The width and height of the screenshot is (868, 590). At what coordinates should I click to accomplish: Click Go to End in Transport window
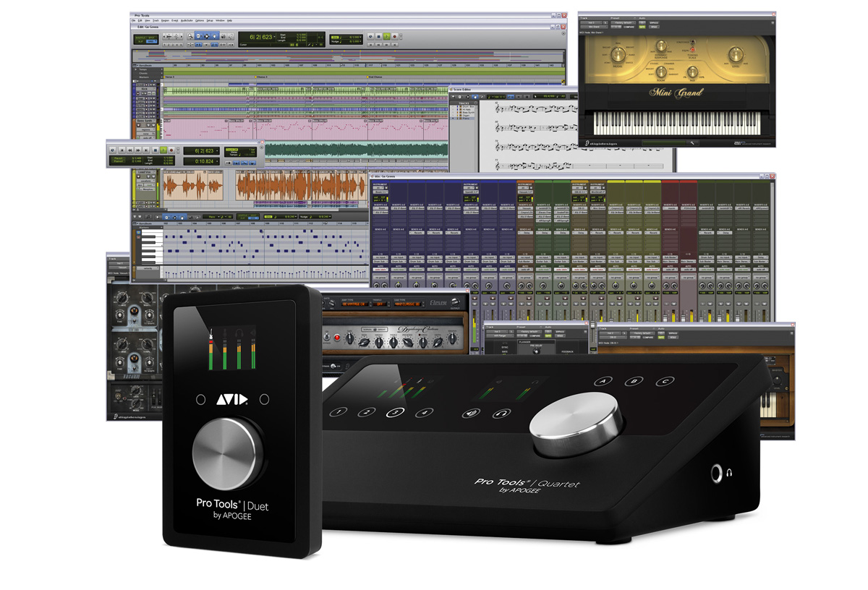tap(146, 150)
